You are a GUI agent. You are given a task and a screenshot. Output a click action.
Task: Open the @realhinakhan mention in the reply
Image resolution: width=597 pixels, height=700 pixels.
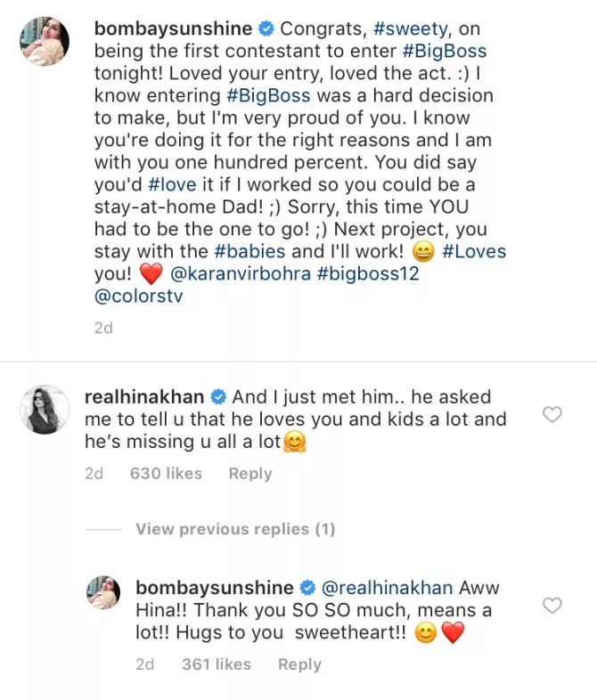tap(387, 588)
